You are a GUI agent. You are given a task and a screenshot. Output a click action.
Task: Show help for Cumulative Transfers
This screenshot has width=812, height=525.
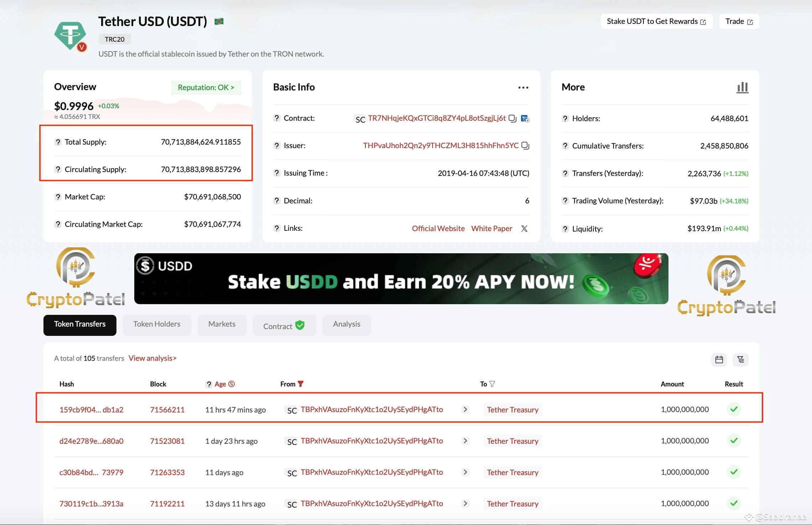(565, 146)
